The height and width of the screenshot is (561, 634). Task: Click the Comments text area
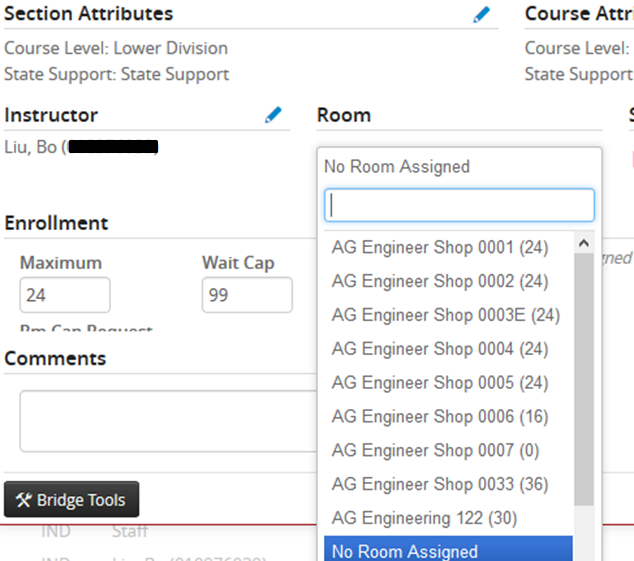pyautogui.click(x=168, y=421)
